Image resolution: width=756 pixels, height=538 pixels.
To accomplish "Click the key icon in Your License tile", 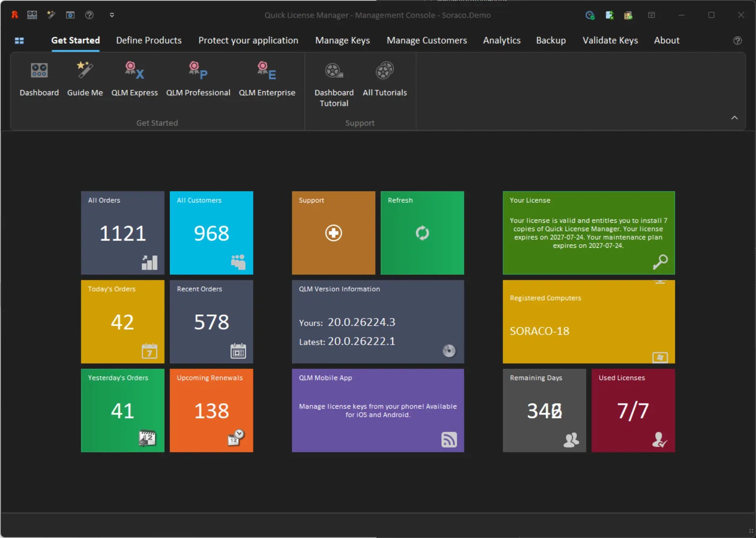I will point(660,262).
